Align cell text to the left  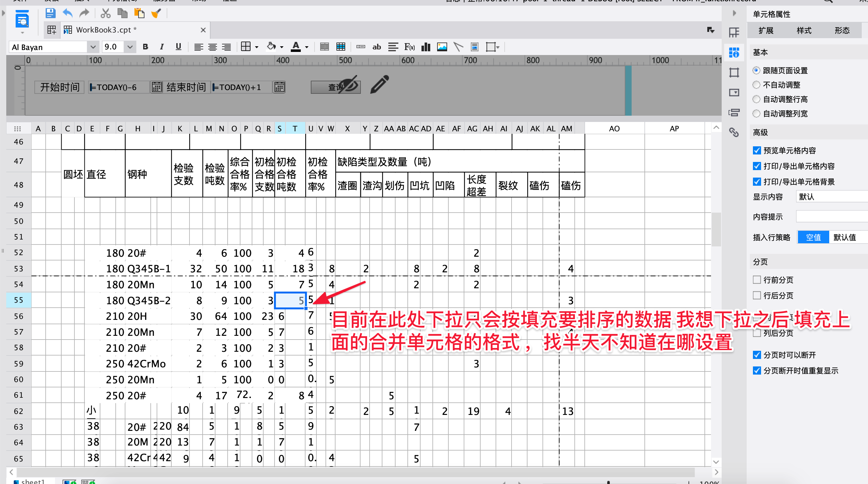click(x=199, y=47)
